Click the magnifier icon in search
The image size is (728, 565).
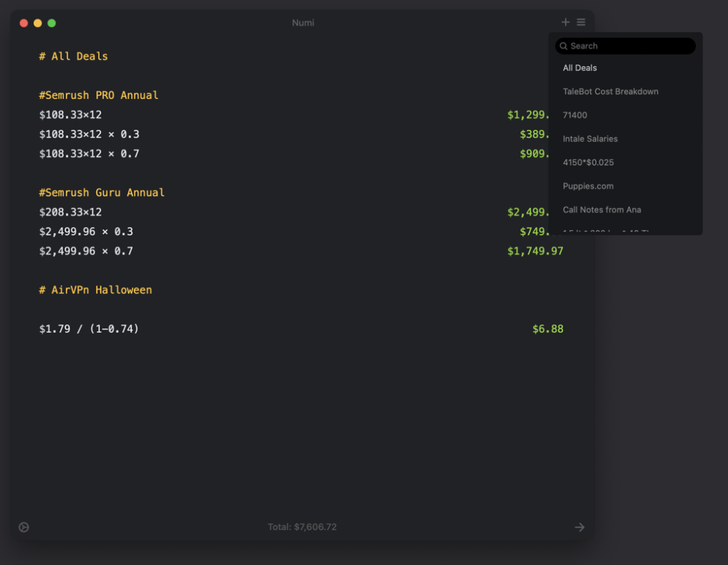563,46
